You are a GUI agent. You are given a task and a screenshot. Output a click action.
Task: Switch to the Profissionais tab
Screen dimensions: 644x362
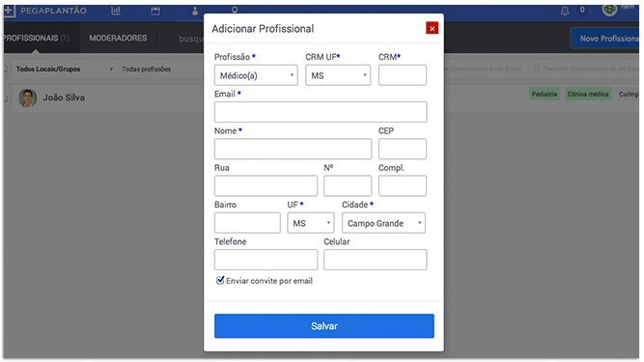[36, 39]
